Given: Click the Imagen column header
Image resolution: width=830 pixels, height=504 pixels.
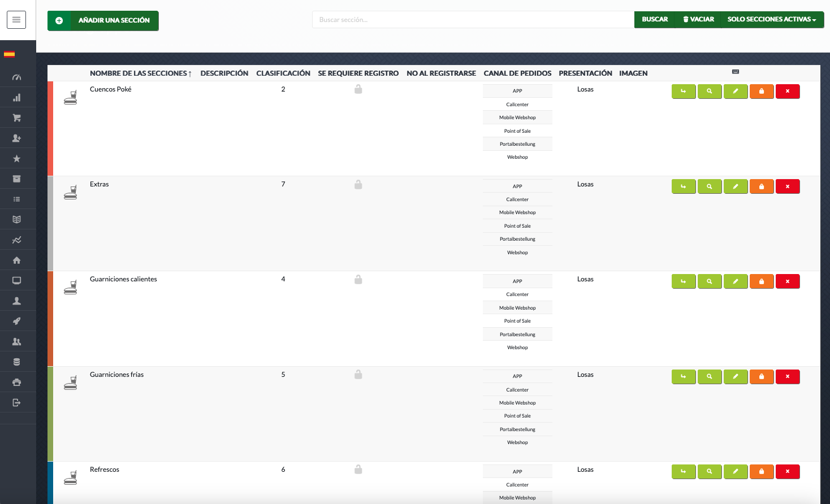Looking at the screenshot, I should point(633,73).
